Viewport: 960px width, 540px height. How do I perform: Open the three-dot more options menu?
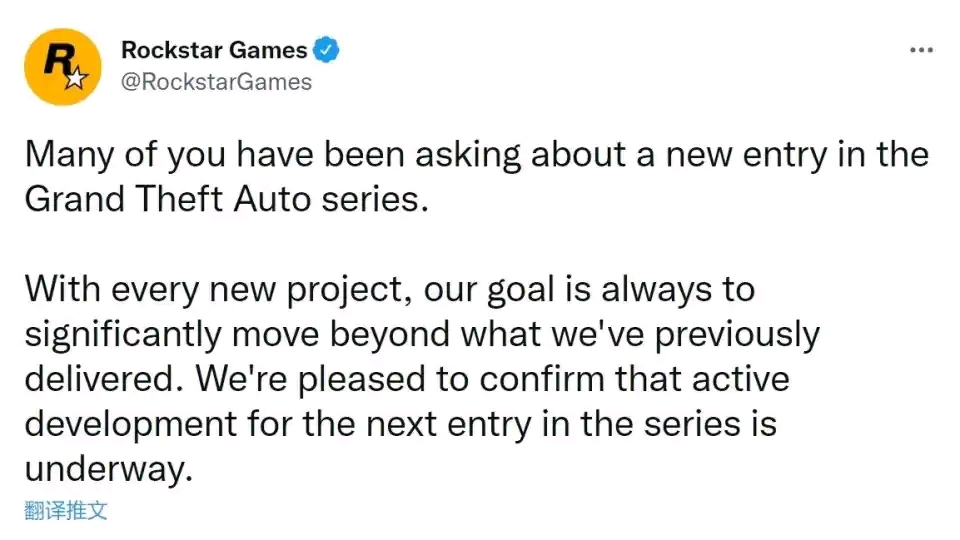[921, 50]
